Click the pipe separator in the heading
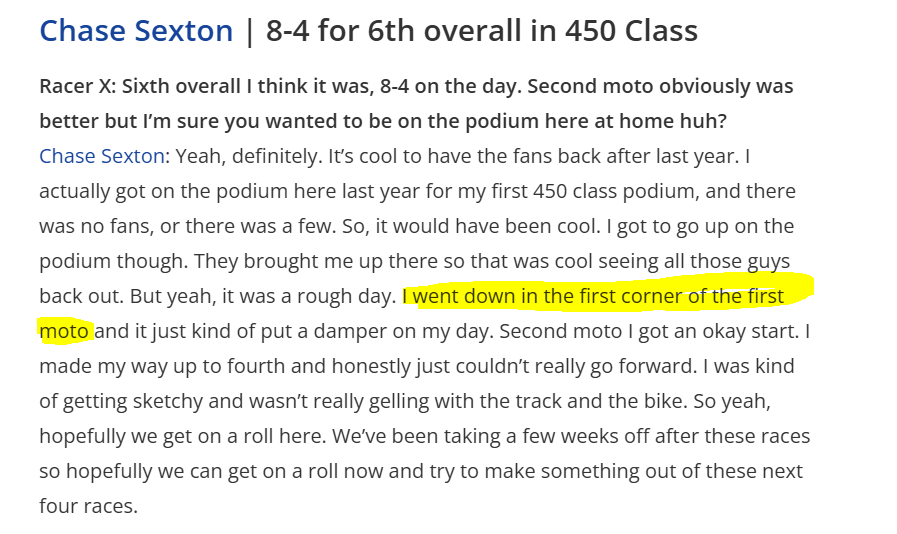 point(249,31)
